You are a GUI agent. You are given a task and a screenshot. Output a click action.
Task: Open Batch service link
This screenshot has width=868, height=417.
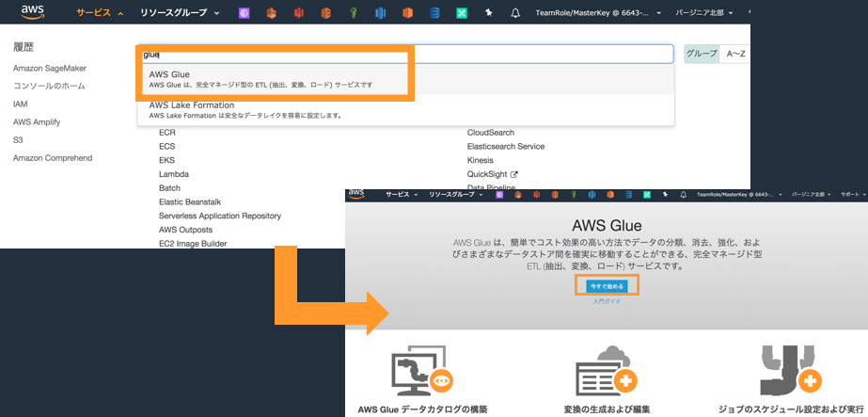[x=170, y=187]
